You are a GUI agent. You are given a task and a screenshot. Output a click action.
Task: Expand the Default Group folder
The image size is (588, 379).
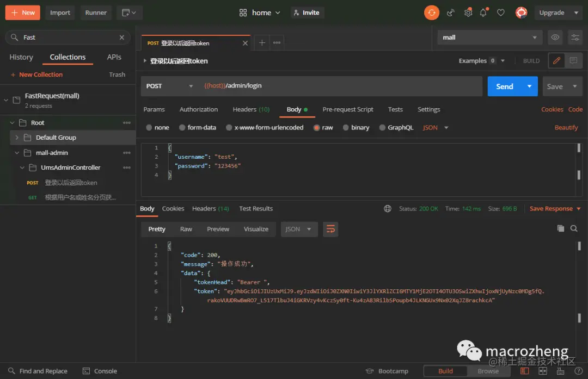pyautogui.click(x=16, y=138)
